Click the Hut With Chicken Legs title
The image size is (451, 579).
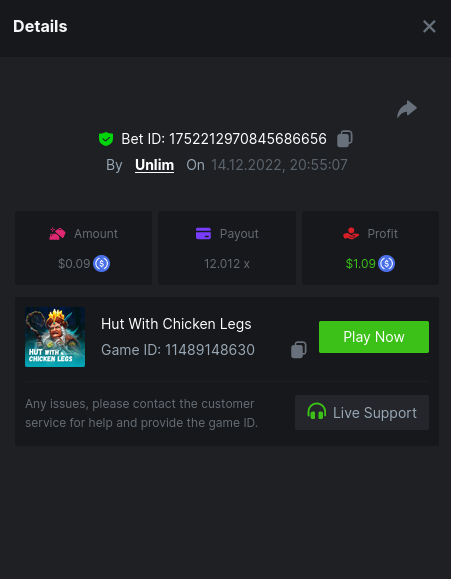tap(176, 324)
